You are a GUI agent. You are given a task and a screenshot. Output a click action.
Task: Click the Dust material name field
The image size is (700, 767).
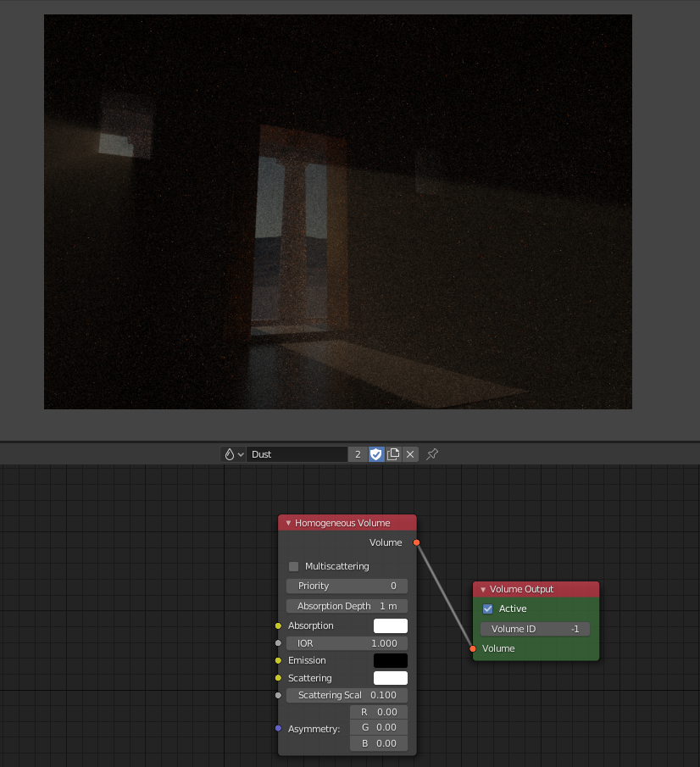pyautogui.click(x=297, y=454)
